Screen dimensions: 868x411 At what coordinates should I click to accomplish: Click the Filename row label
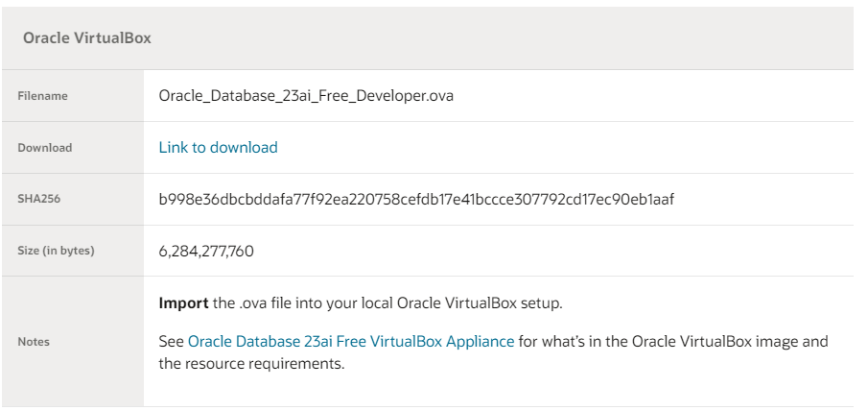42,96
